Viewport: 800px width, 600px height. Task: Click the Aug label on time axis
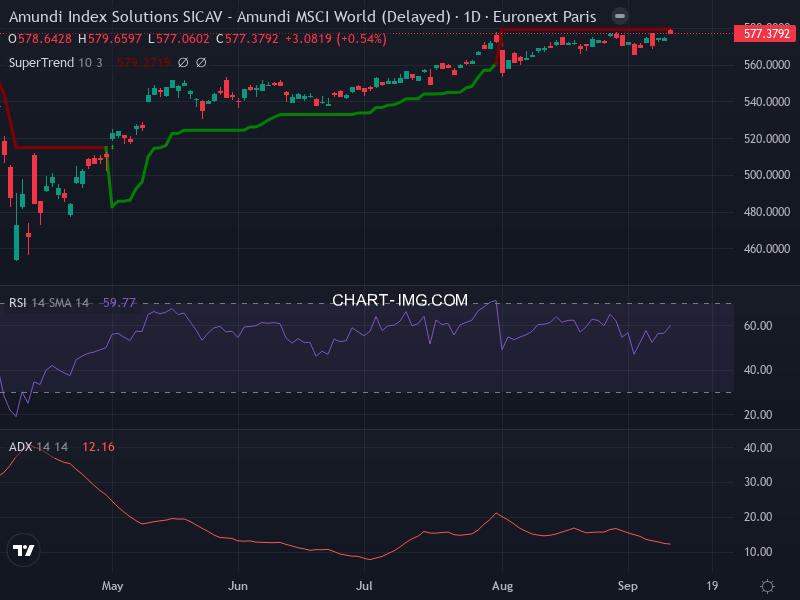tap(503, 586)
